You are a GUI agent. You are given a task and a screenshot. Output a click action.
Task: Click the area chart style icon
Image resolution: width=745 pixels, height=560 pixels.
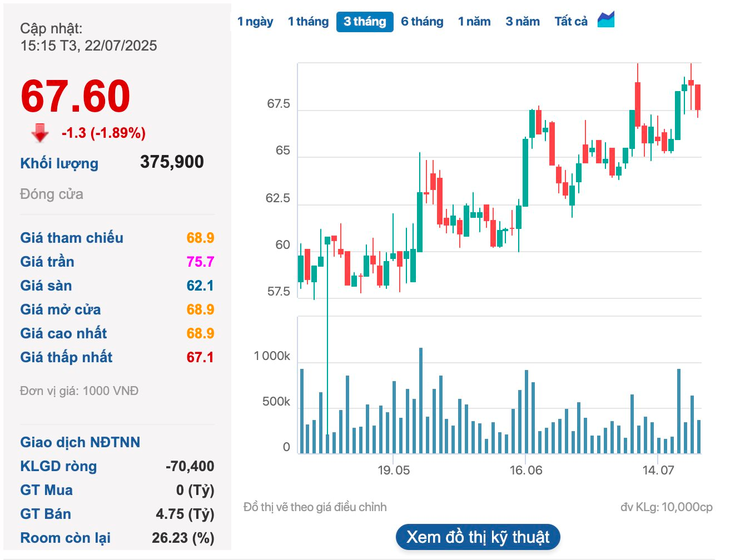pyautogui.click(x=606, y=21)
